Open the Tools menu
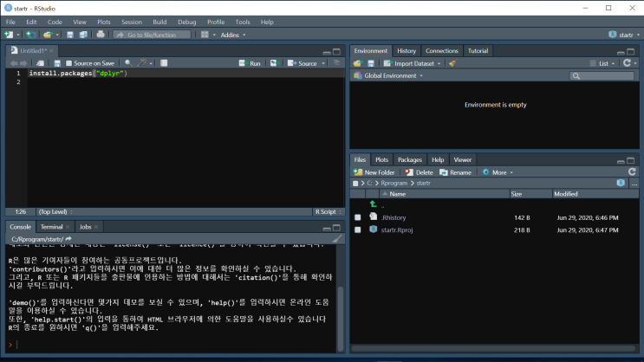The width and height of the screenshot is (644, 362). point(243,23)
